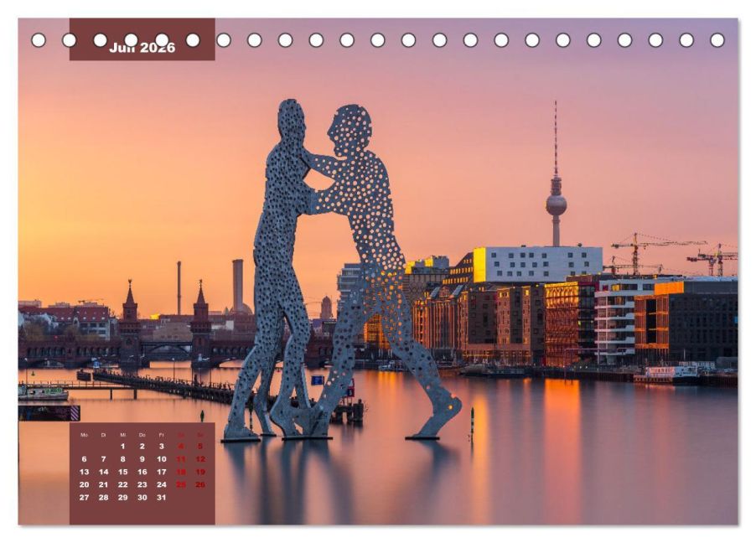Select day 16 in the calendar grid

[x=142, y=472]
